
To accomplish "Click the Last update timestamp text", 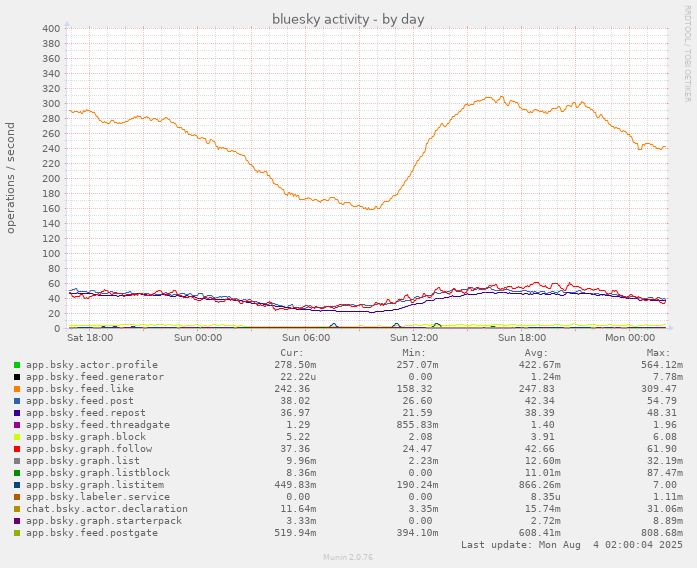I will [x=572, y=545].
